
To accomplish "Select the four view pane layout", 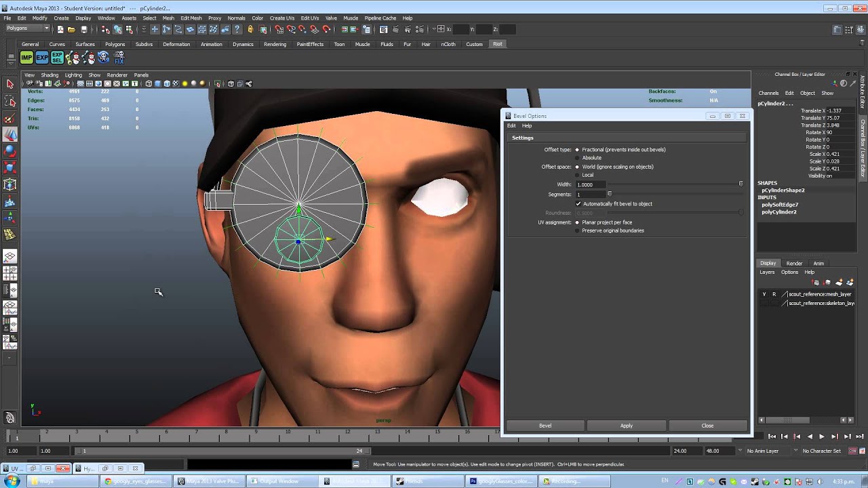I will (10, 273).
